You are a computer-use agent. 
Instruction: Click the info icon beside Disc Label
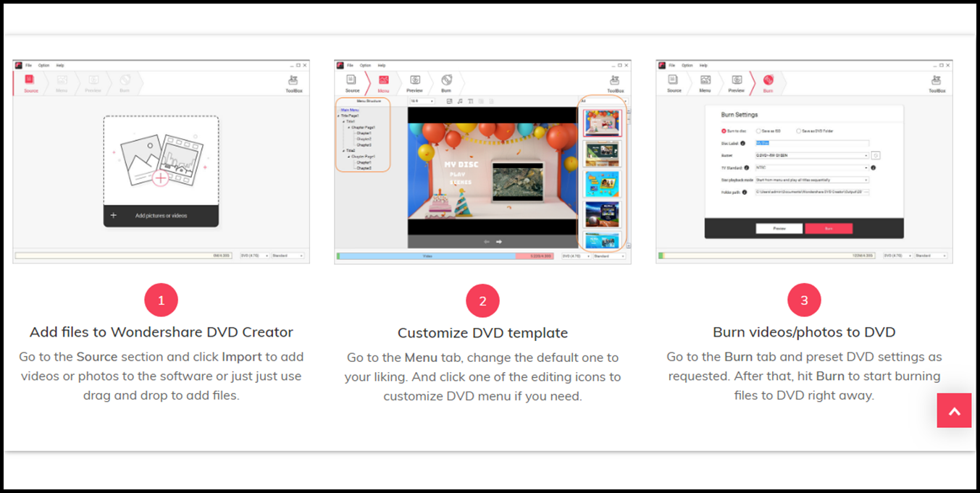[x=742, y=143]
